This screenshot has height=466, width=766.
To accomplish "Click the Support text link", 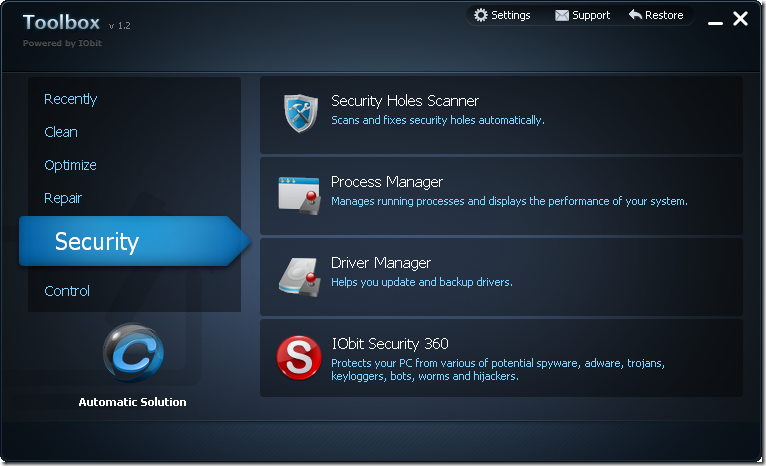I will coord(591,16).
